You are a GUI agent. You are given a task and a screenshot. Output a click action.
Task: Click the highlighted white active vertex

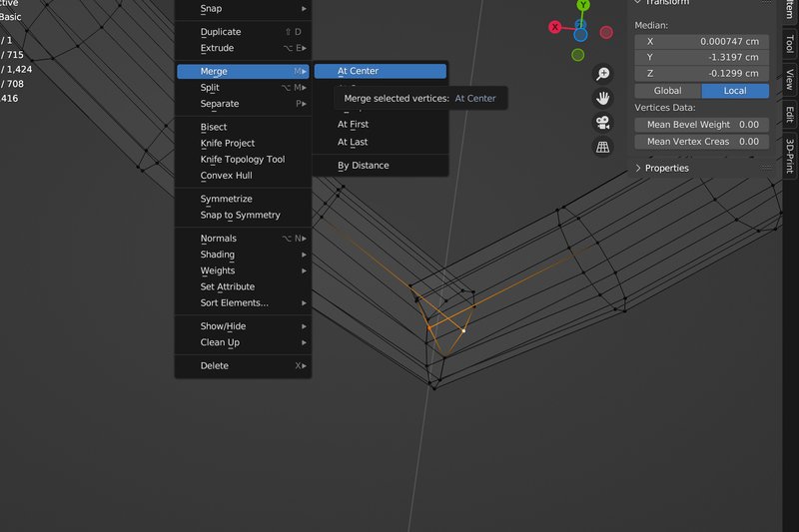click(x=463, y=331)
